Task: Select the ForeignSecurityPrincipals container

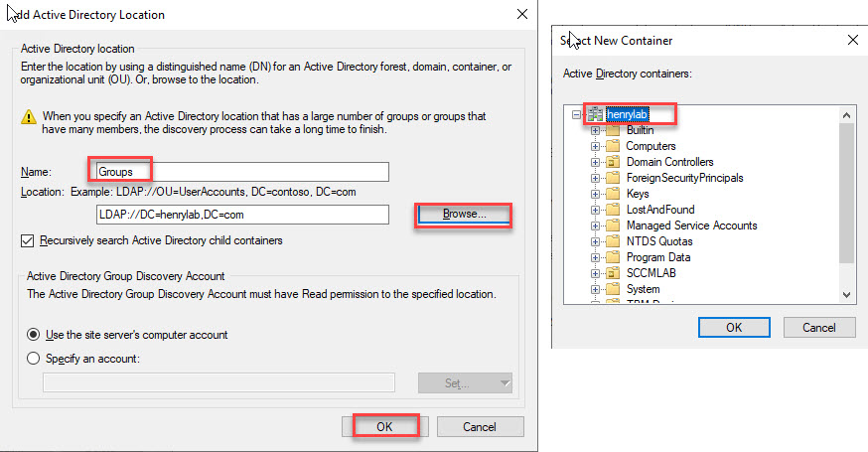Action: click(x=684, y=178)
